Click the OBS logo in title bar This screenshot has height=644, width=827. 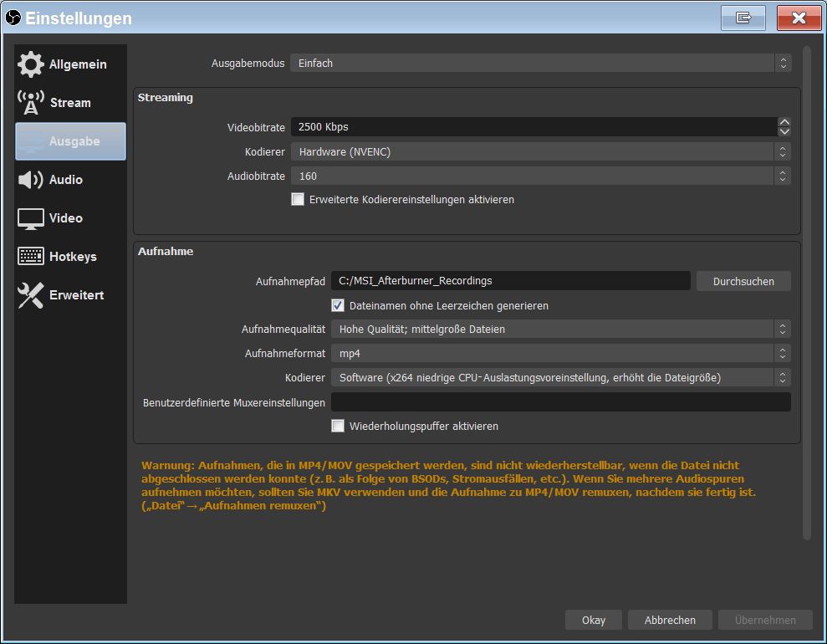pyautogui.click(x=13, y=18)
